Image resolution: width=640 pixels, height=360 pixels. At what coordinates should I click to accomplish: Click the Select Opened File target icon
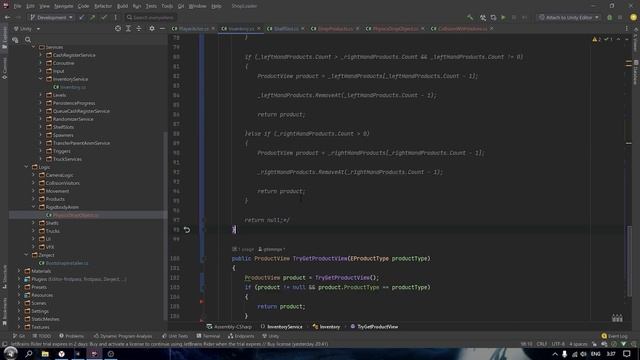coord(118,29)
